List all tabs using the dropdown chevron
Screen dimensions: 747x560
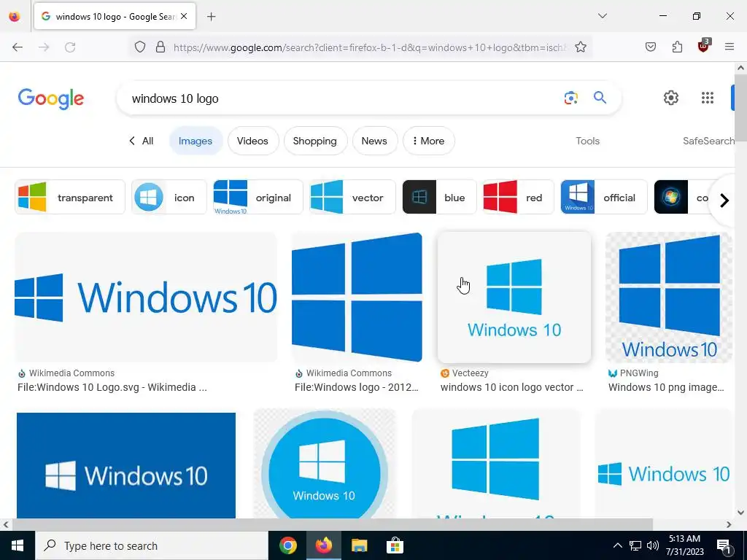click(x=602, y=16)
